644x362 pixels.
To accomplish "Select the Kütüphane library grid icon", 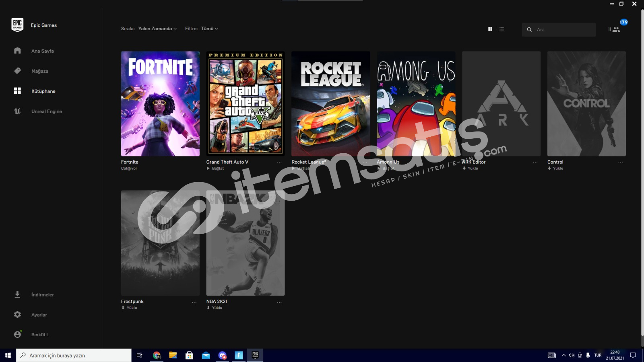I will coord(17,91).
